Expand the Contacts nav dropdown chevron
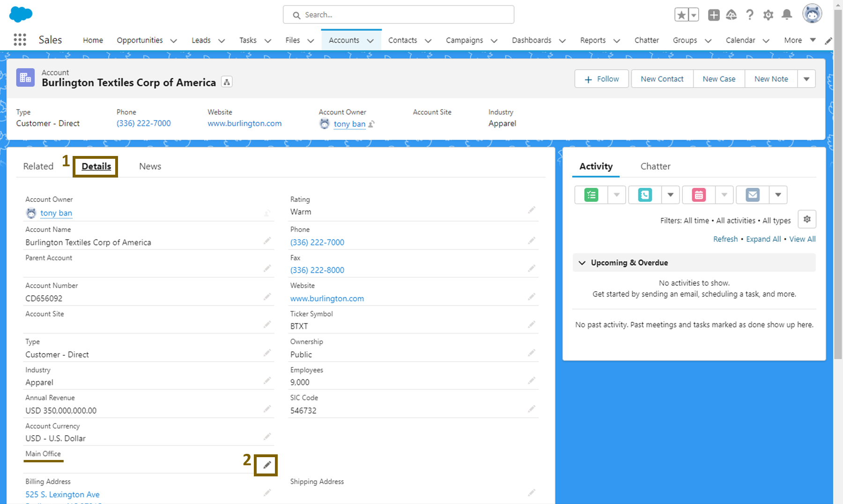This screenshot has height=504, width=843. [x=428, y=41]
